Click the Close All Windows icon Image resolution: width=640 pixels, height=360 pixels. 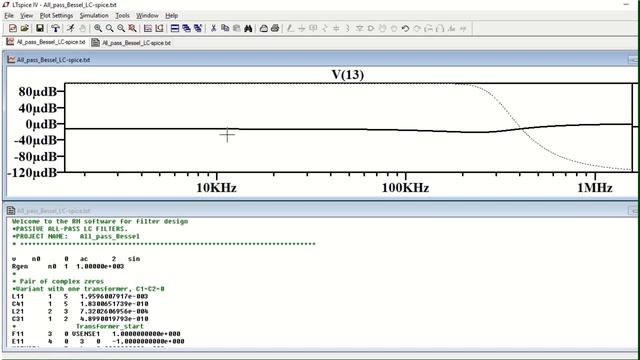coord(198,28)
